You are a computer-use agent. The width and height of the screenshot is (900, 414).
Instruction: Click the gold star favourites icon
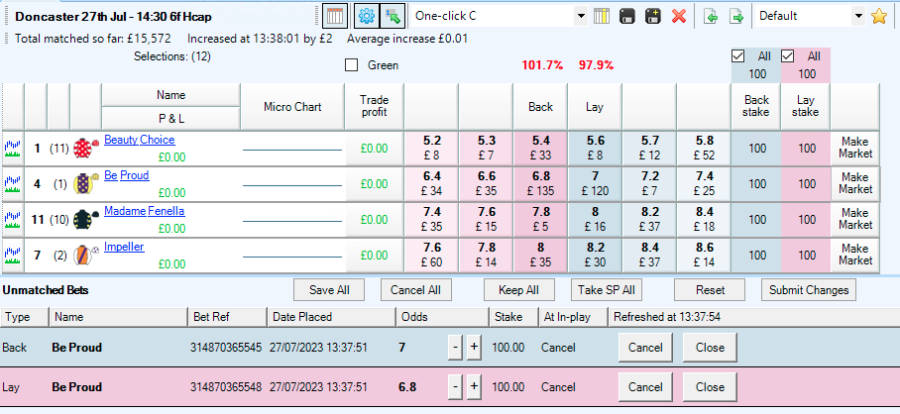(879, 16)
